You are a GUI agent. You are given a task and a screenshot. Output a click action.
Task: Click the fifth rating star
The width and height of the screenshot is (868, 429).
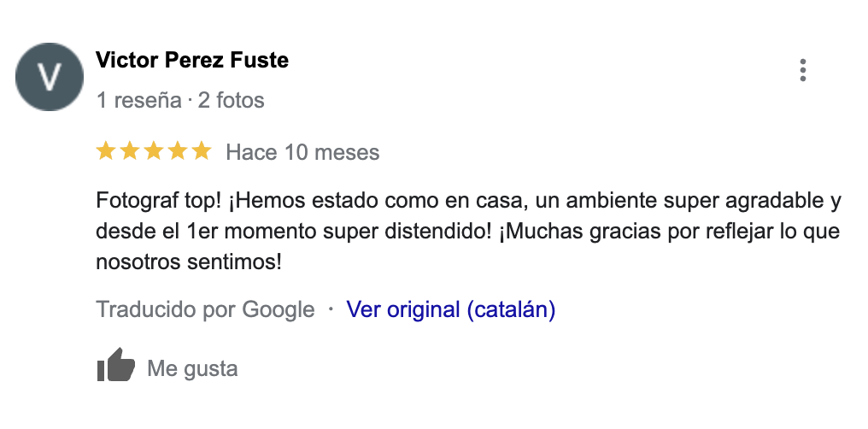[x=202, y=152]
